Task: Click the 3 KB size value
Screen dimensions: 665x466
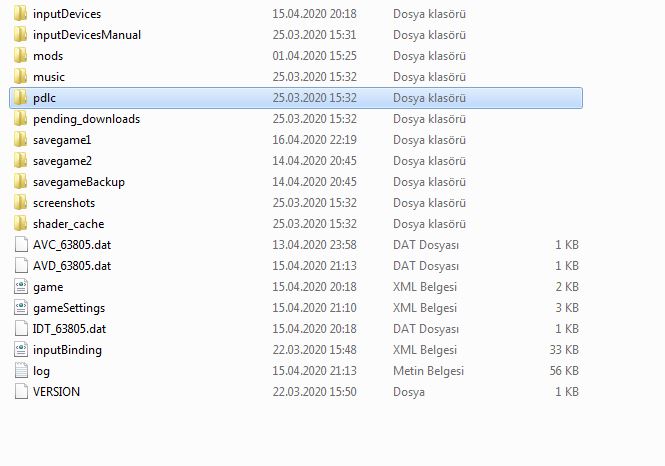Action: 567,307
